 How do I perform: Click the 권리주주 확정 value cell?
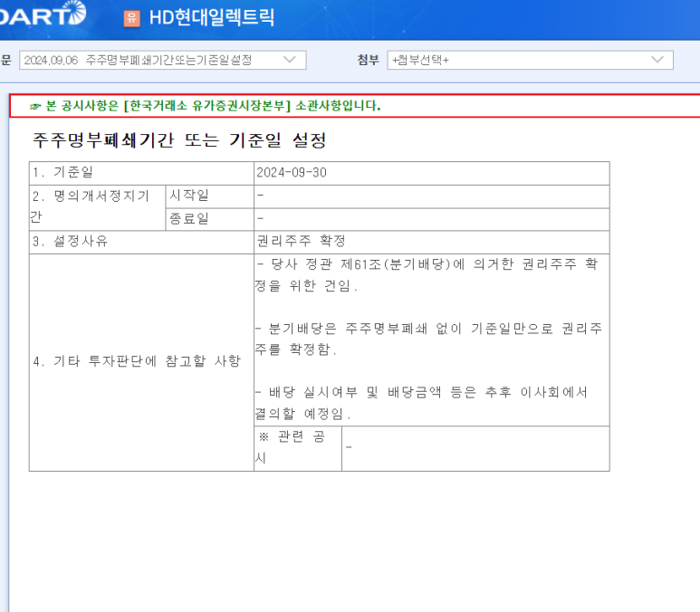[x=302, y=242]
